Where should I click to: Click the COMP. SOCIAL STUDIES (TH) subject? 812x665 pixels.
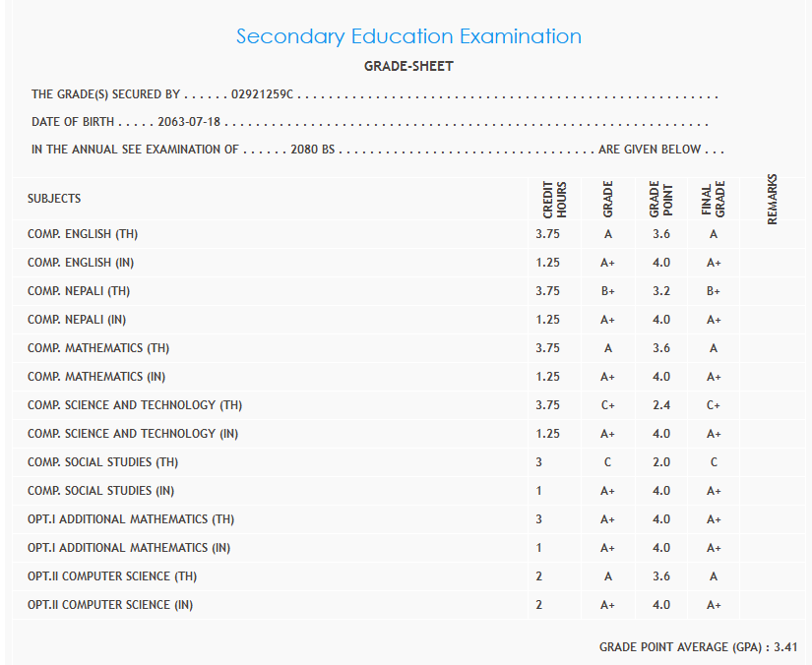pos(102,462)
